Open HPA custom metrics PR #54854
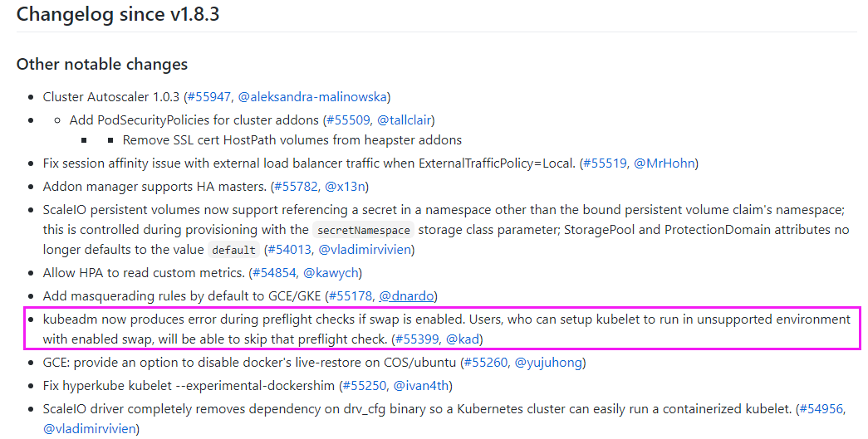The width and height of the screenshot is (868, 439). click(x=275, y=272)
